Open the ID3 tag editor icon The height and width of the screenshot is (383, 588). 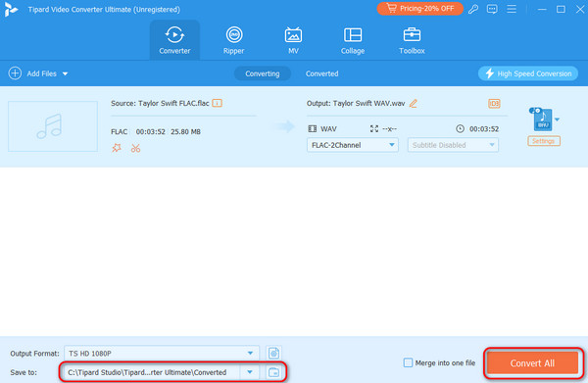[x=494, y=104]
